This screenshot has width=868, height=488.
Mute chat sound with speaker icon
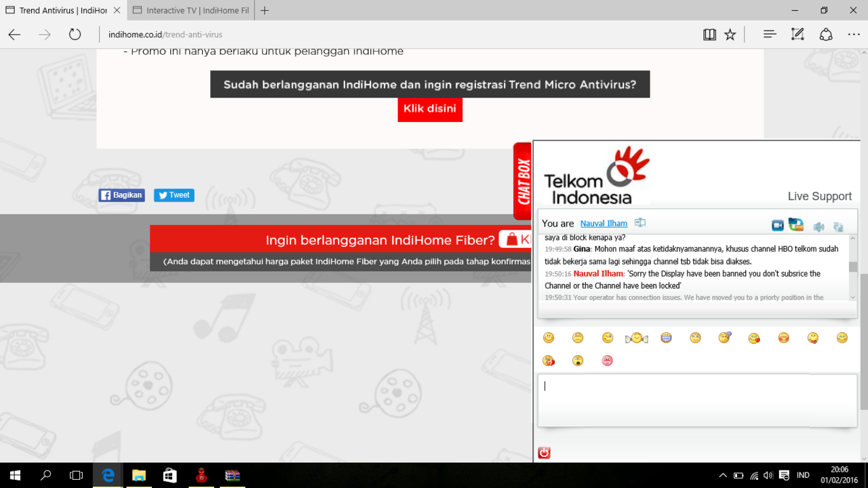[x=819, y=227]
